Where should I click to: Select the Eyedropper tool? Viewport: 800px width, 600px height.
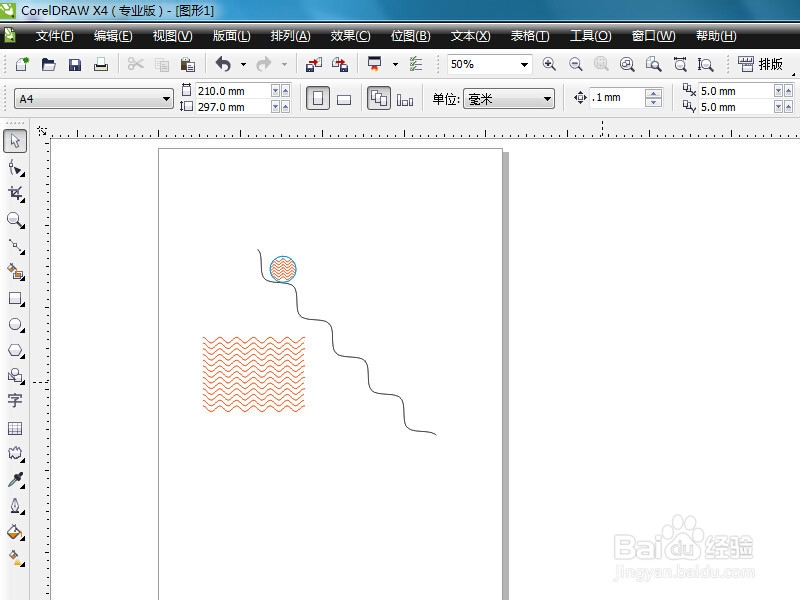click(15, 480)
